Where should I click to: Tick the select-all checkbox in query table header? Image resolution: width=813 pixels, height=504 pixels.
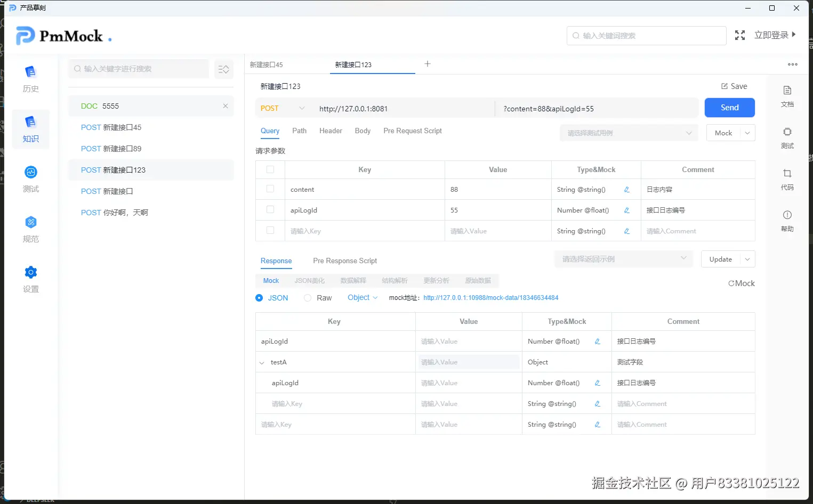(270, 169)
